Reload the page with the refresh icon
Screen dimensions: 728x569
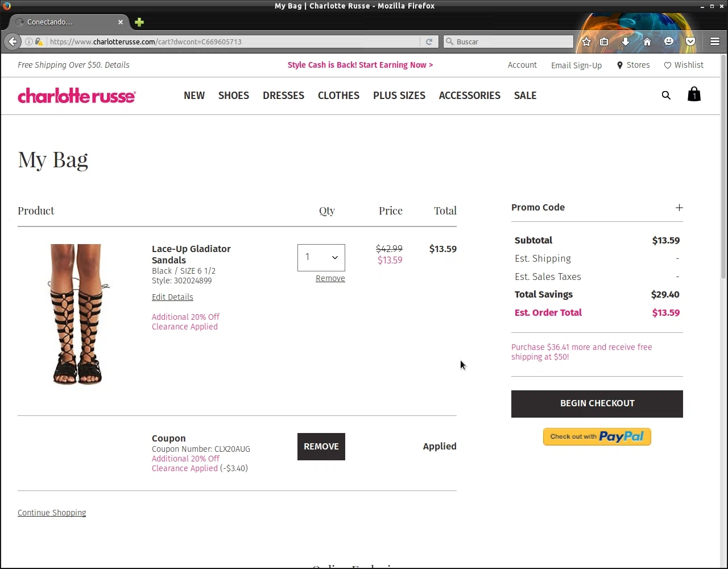point(429,42)
